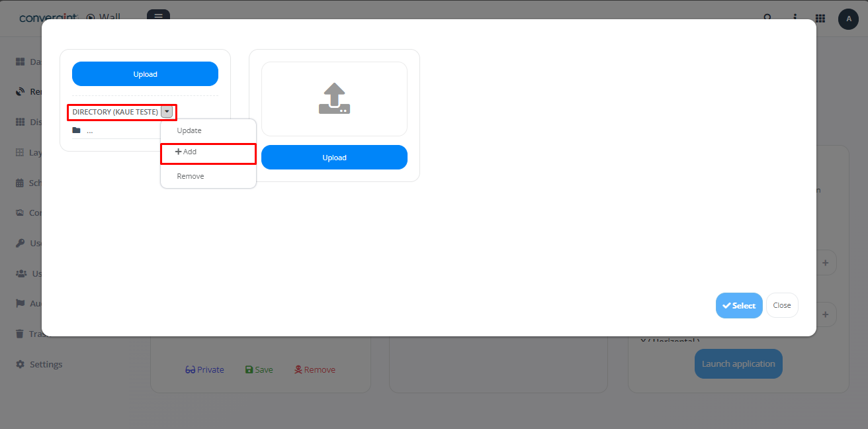
Task: Open the vertical dots options menu
Action: [795, 19]
